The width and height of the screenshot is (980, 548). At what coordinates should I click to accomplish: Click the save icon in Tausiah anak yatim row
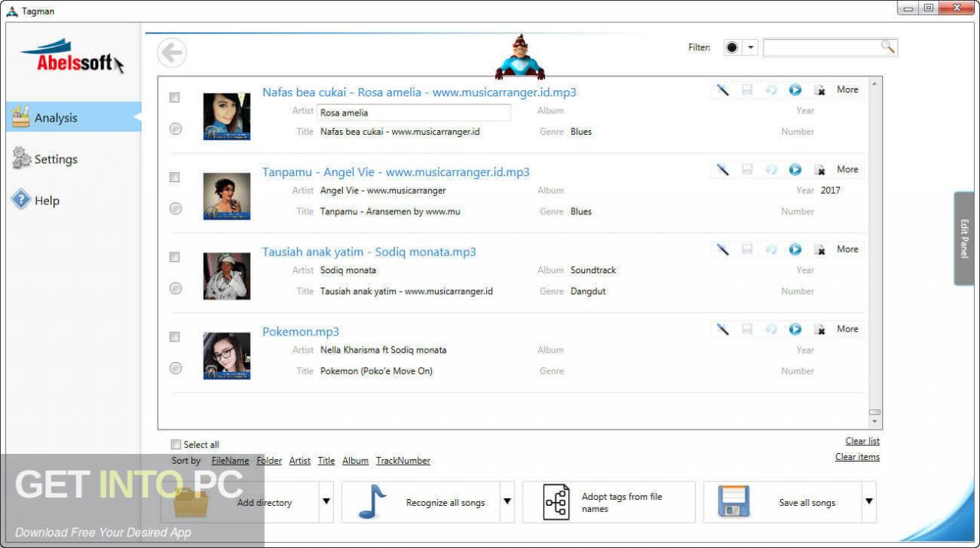(747, 250)
